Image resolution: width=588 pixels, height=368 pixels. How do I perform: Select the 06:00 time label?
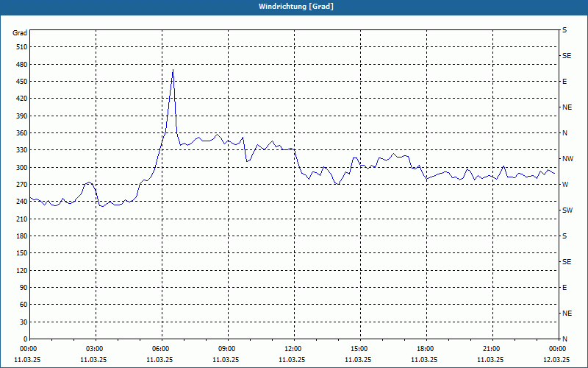(162, 349)
